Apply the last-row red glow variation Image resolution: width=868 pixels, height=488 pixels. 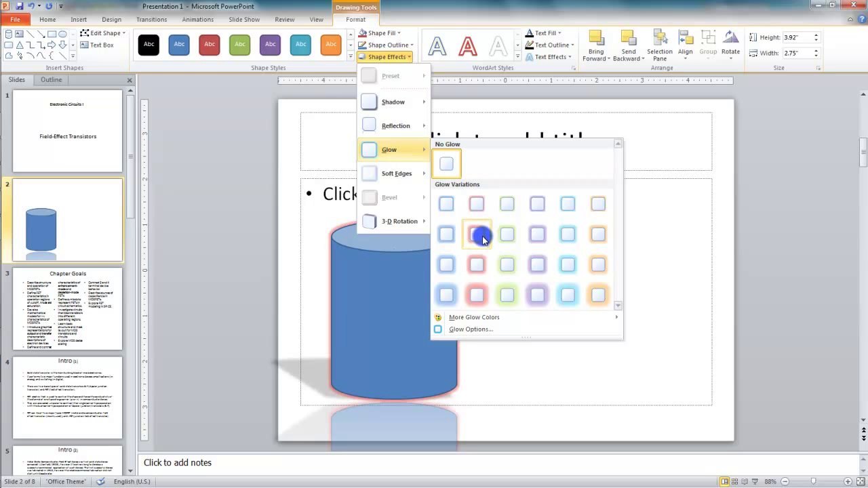477,295
